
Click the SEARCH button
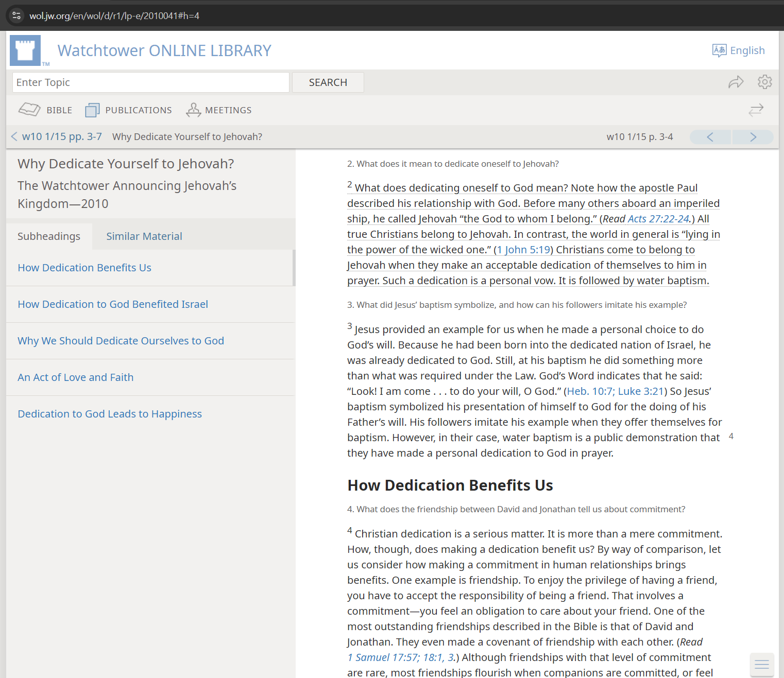click(328, 82)
